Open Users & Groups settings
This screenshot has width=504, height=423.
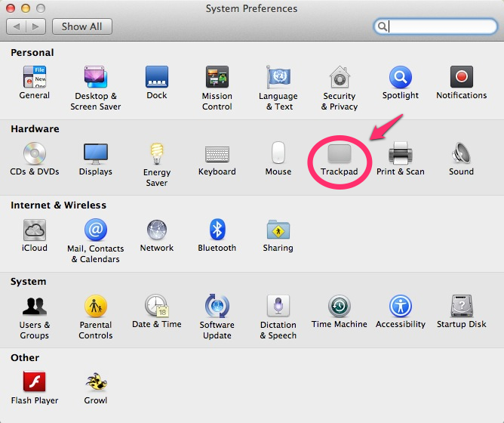[35, 306]
